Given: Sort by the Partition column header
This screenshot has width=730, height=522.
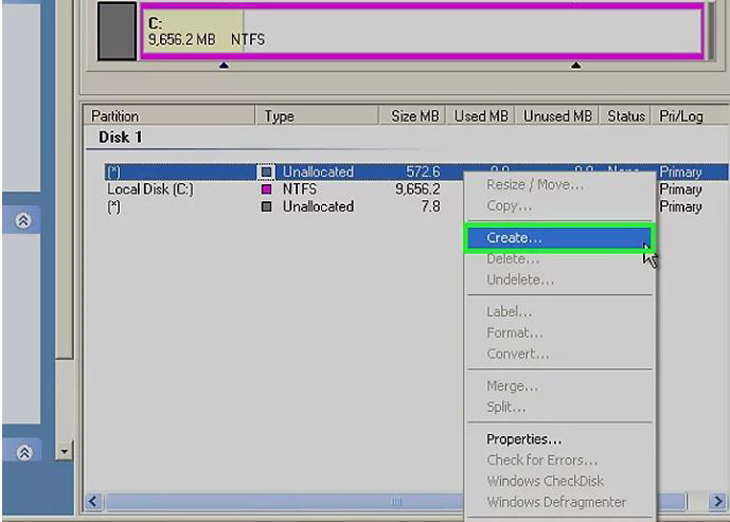Looking at the screenshot, I should click(x=169, y=116).
